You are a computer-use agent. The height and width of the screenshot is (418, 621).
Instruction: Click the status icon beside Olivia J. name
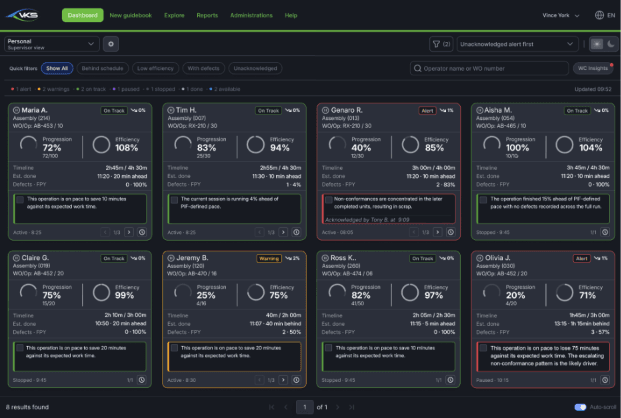click(480, 258)
